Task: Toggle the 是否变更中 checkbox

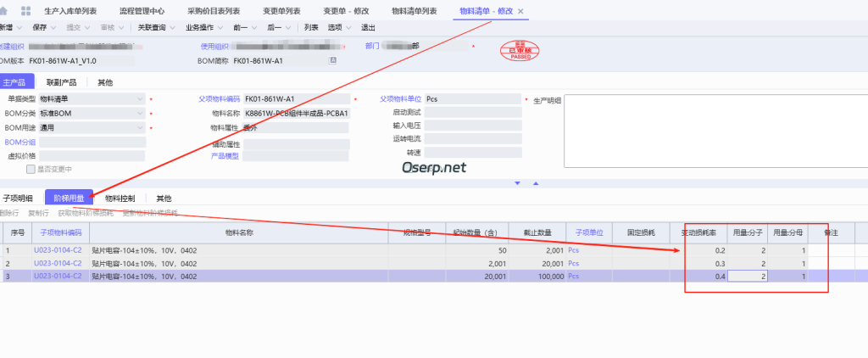Action: pyautogui.click(x=31, y=170)
